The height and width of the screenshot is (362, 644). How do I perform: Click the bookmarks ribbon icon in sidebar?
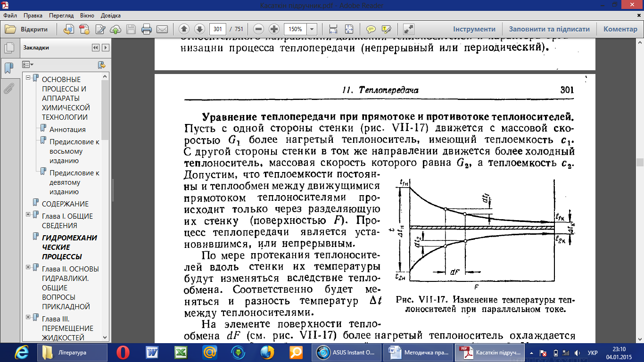pos(8,68)
